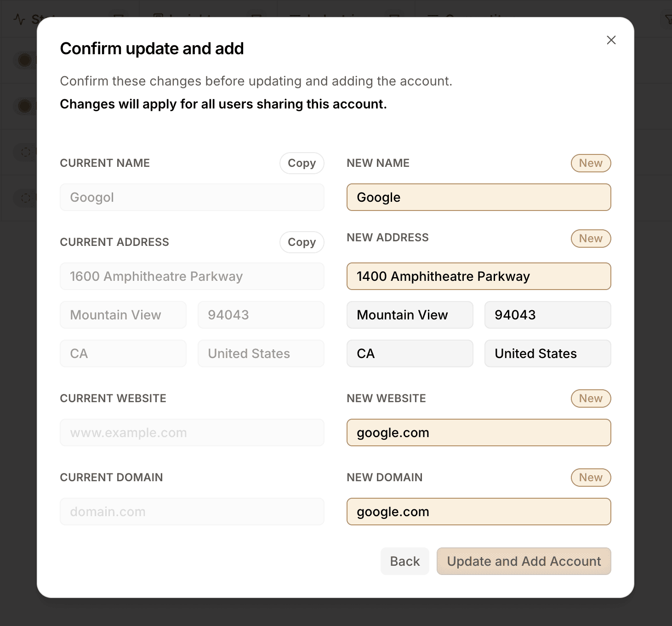Viewport: 672px width, 626px height.
Task: Click the new city Mountain View field
Action: click(x=410, y=315)
